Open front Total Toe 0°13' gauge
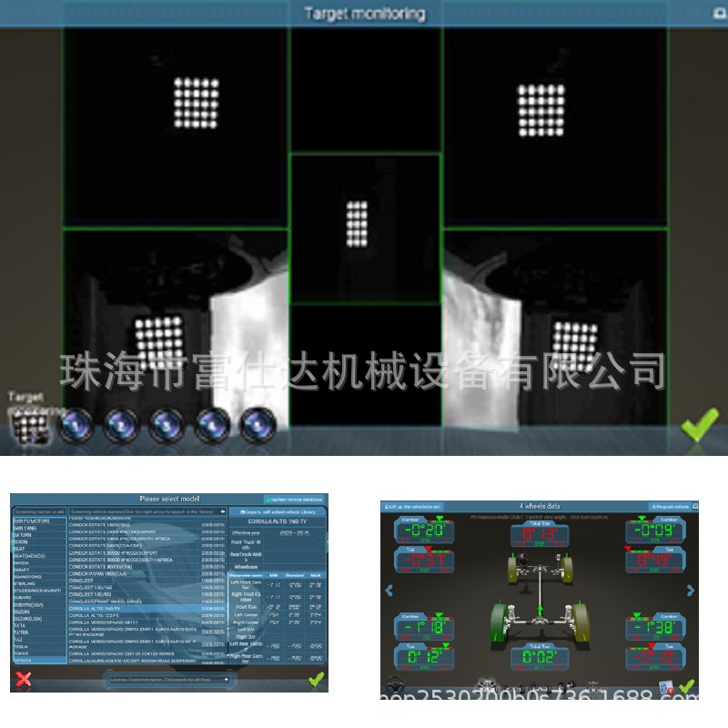This screenshot has height=728, width=728. tap(540, 534)
